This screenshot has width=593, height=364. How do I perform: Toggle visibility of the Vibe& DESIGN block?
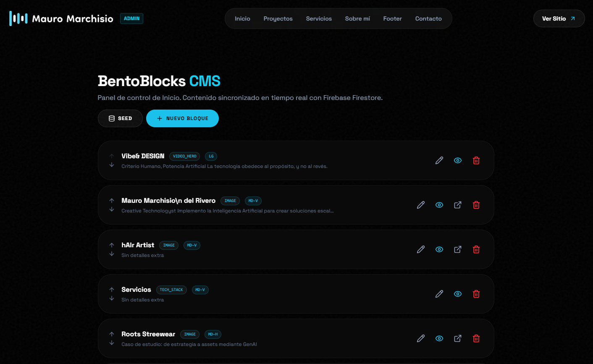point(458,160)
